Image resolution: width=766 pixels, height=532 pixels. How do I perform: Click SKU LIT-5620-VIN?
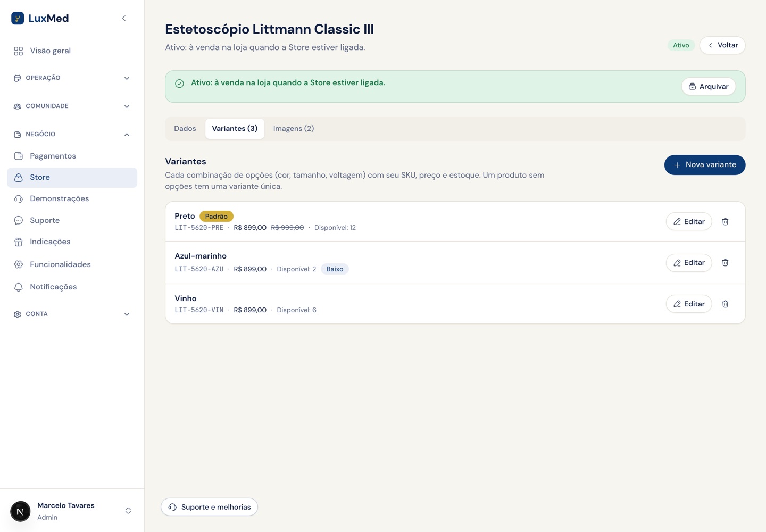coord(199,310)
